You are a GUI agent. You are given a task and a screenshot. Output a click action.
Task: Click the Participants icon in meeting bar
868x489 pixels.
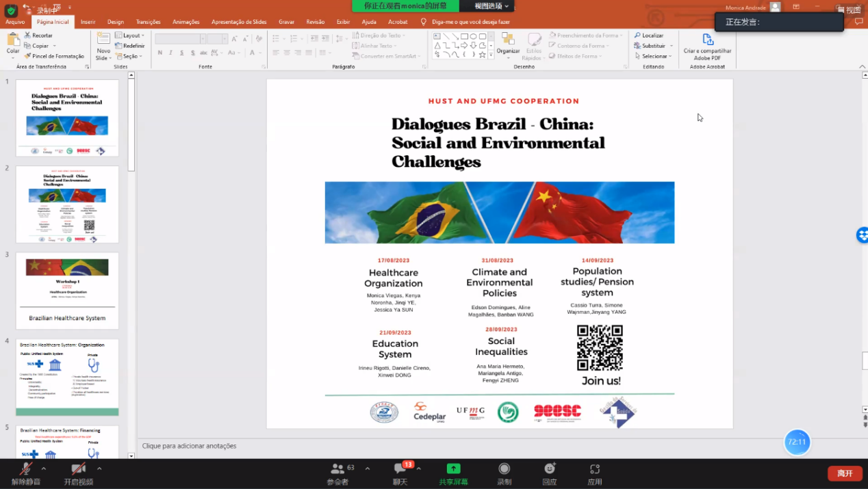click(x=337, y=469)
